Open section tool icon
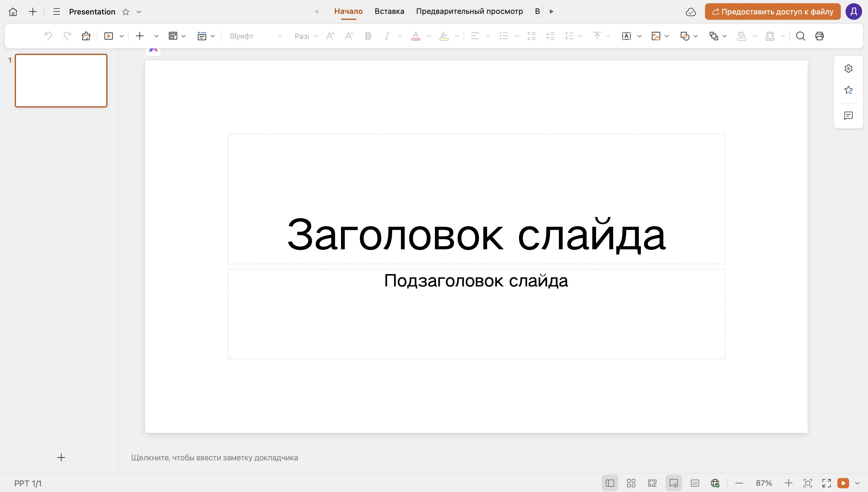 coord(202,36)
